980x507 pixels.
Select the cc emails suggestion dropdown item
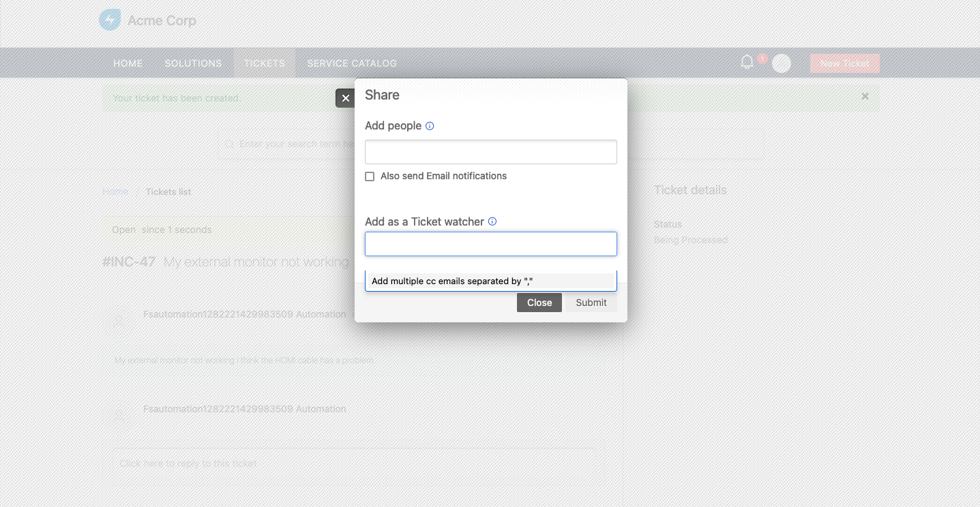(x=490, y=281)
